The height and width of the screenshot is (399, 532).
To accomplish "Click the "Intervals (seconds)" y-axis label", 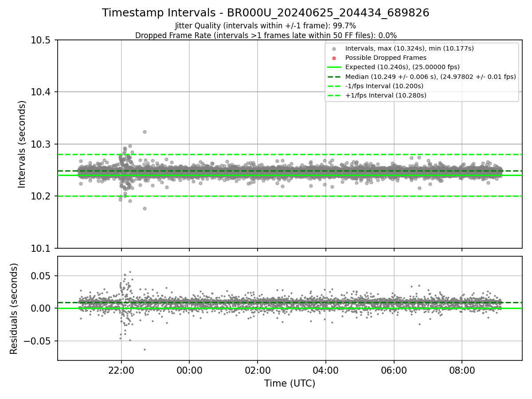I will [22, 144].
